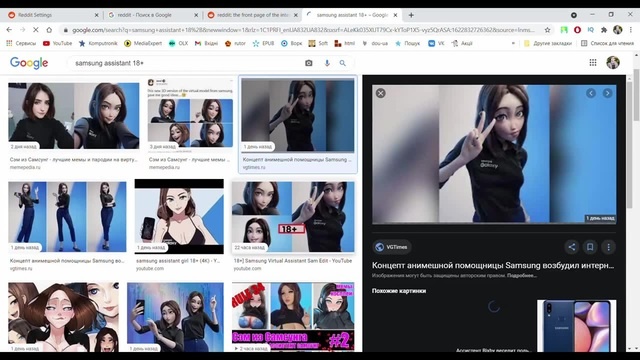This screenshot has width=640, height=360.
Task: Open first memepedia.ru result thumbnail
Action: click(x=73, y=116)
